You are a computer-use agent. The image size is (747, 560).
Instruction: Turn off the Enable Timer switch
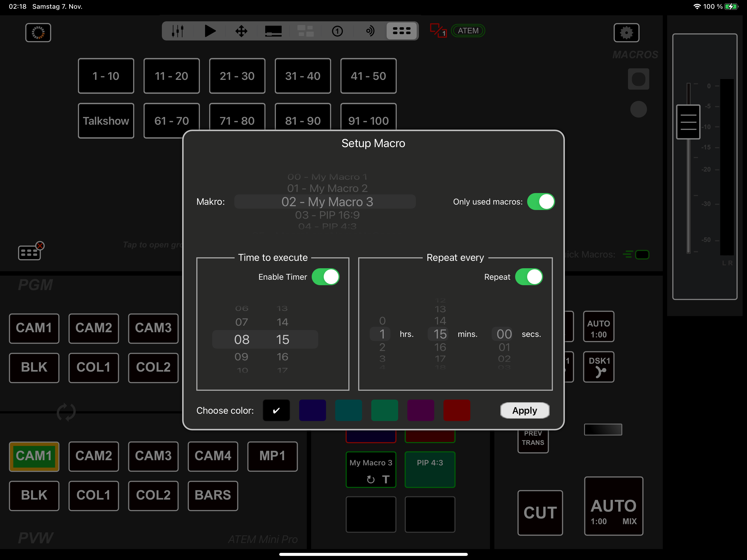tap(325, 277)
